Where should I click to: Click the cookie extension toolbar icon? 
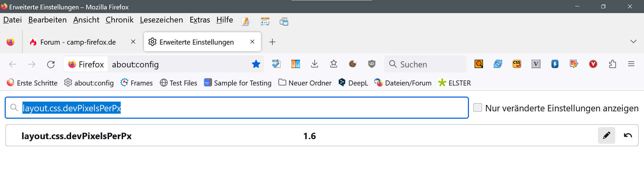tap(353, 64)
